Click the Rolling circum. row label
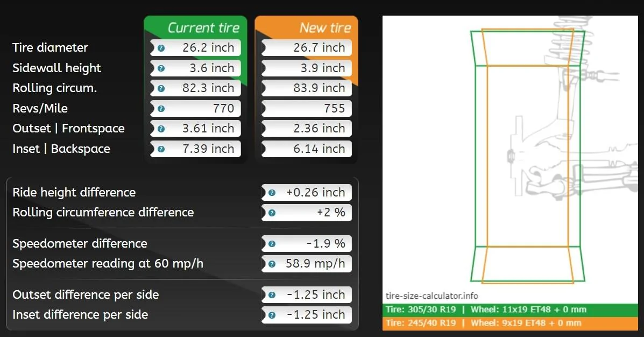Viewport: 644px width, 337px height. coord(55,88)
